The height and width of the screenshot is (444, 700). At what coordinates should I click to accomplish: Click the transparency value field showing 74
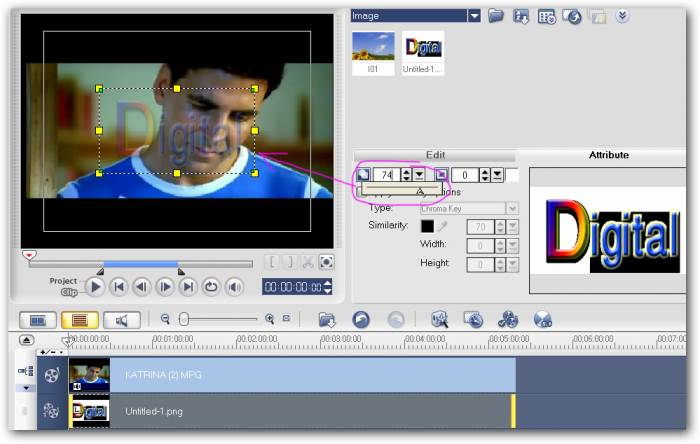[387, 174]
